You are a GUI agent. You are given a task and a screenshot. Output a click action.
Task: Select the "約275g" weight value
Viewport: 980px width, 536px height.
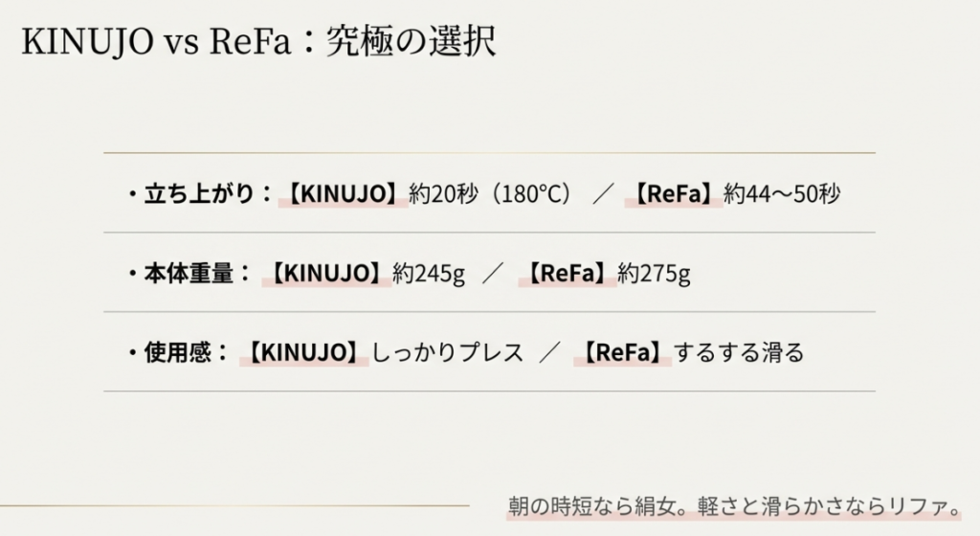(655, 274)
